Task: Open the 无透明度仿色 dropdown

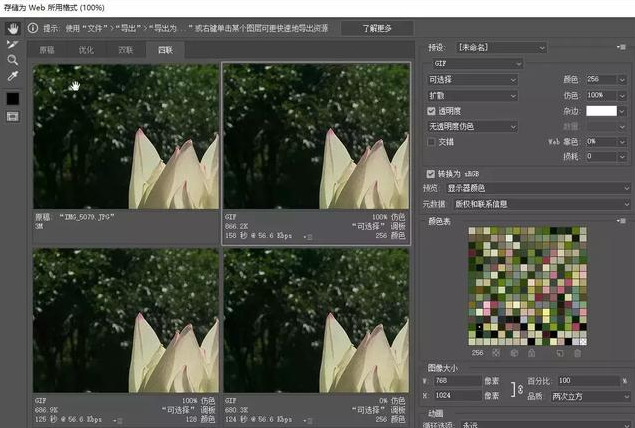Action: coord(472,127)
